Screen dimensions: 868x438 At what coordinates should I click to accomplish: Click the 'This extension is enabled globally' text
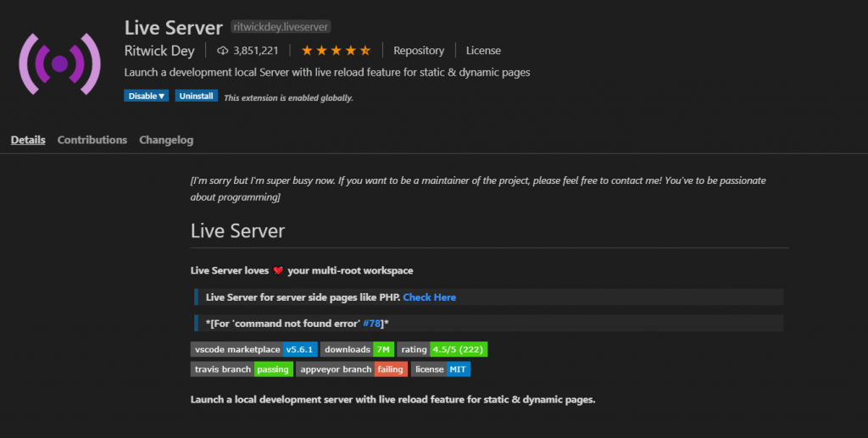coord(288,98)
